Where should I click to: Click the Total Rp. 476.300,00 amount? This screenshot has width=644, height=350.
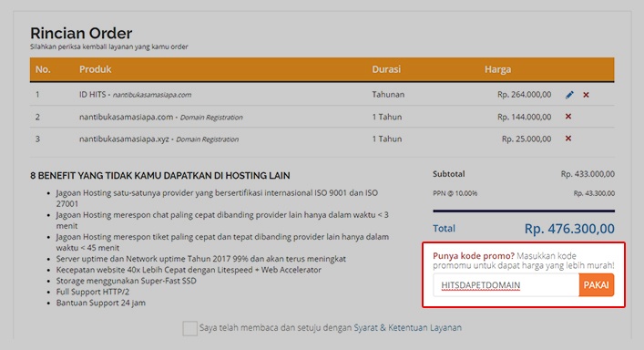tap(569, 229)
